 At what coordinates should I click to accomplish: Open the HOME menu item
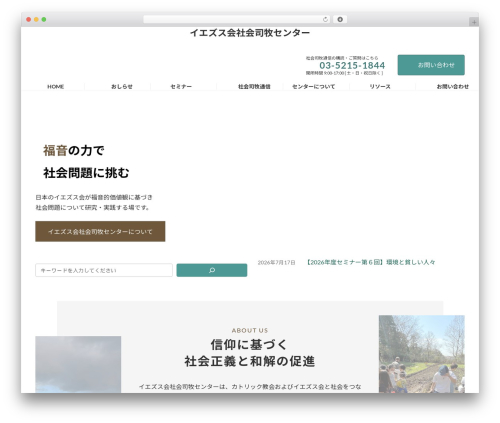pos(56,87)
